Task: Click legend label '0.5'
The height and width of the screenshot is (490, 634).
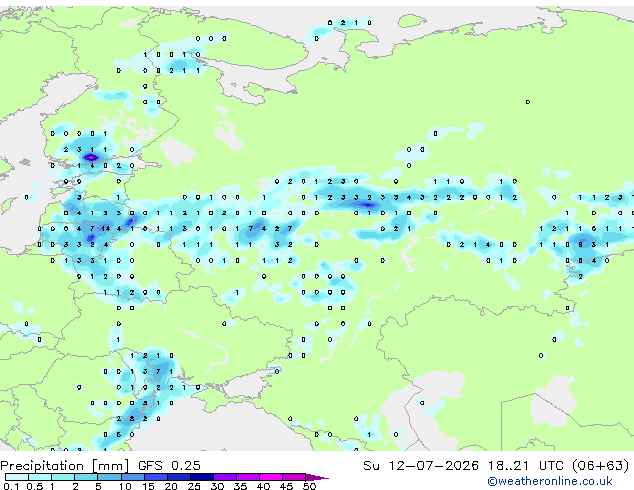Action: (x=35, y=486)
